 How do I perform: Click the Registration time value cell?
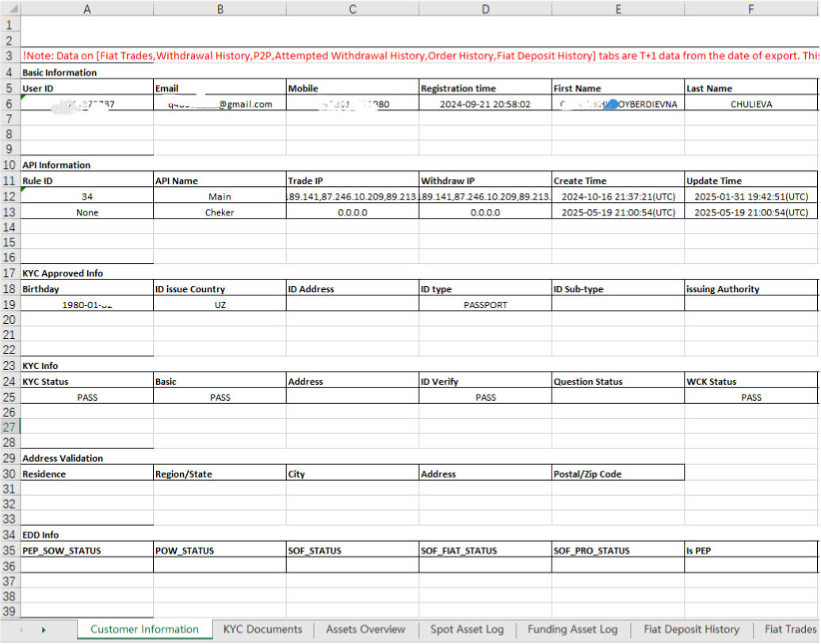pos(485,104)
